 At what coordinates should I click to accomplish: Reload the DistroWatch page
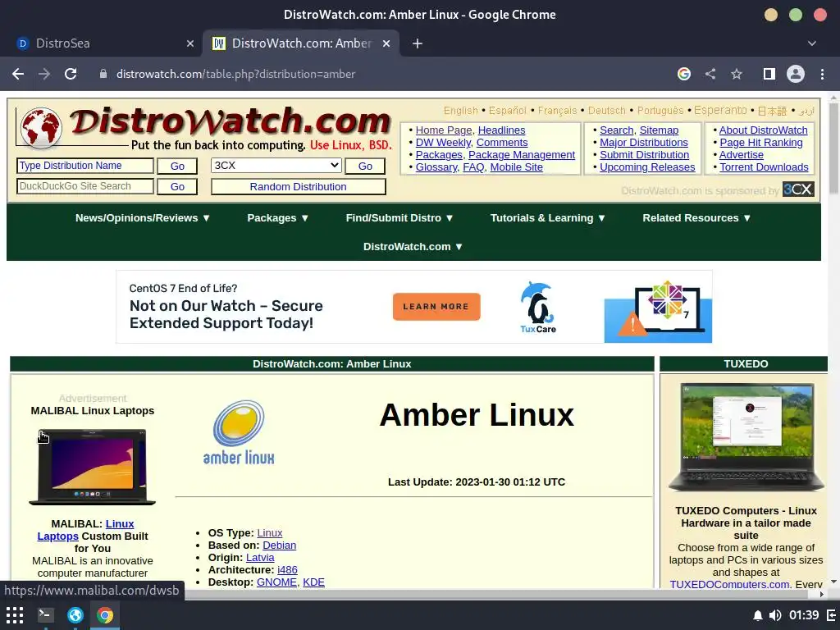click(x=71, y=74)
